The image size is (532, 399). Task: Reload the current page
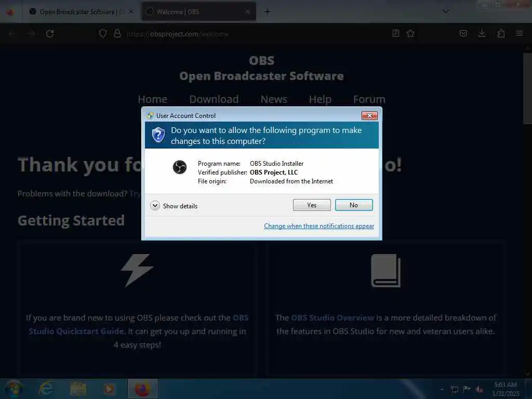(x=50, y=34)
